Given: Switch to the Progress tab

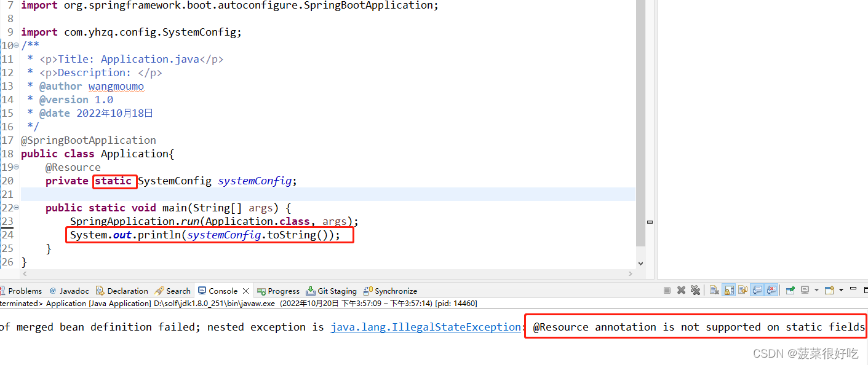Looking at the screenshot, I should coord(282,290).
